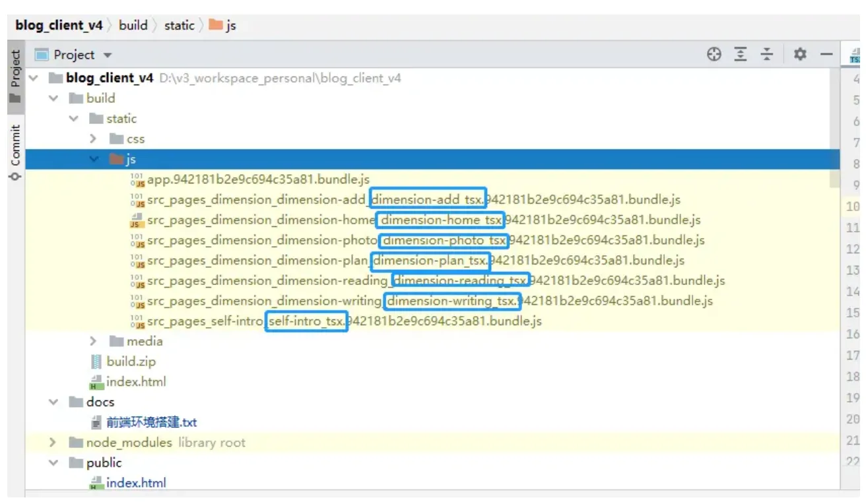This screenshot has height=504, width=866.
Task: Click the media folder icon
Action: click(x=116, y=341)
